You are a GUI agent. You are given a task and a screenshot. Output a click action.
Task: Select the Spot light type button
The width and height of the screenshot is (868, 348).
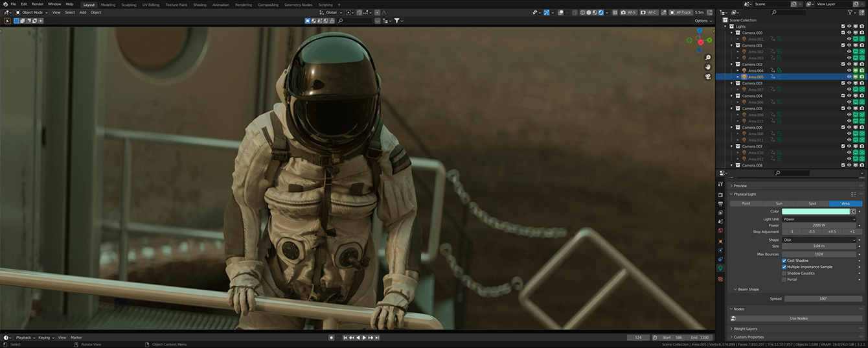(812, 203)
